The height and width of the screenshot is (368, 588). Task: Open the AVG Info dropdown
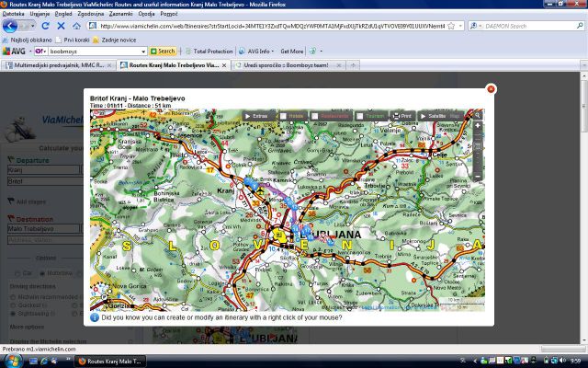[x=257, y=52]
